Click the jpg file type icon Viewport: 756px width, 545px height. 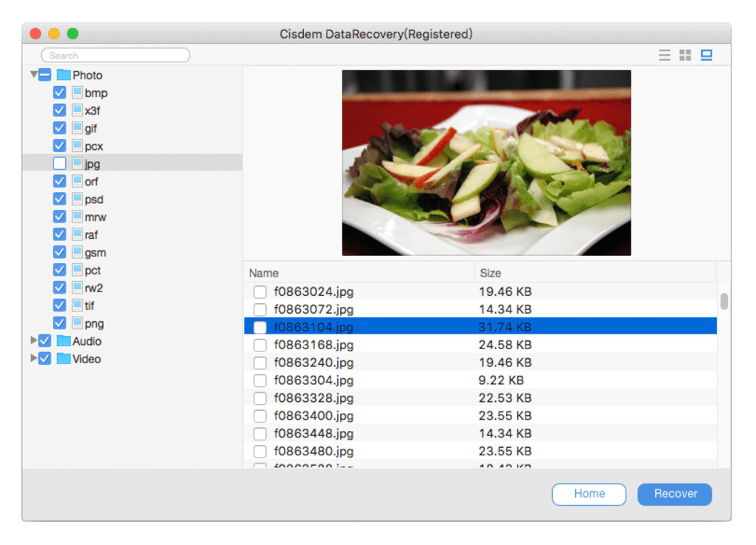77,163
